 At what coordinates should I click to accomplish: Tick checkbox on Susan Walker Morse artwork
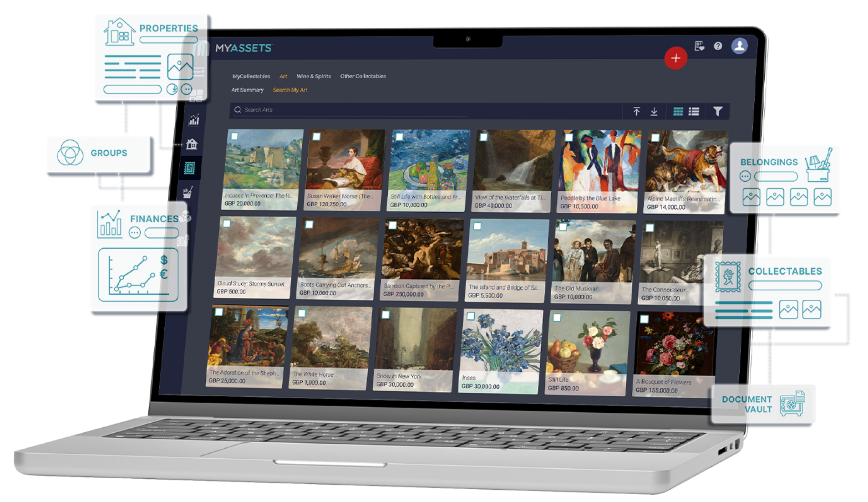point(316,136)
